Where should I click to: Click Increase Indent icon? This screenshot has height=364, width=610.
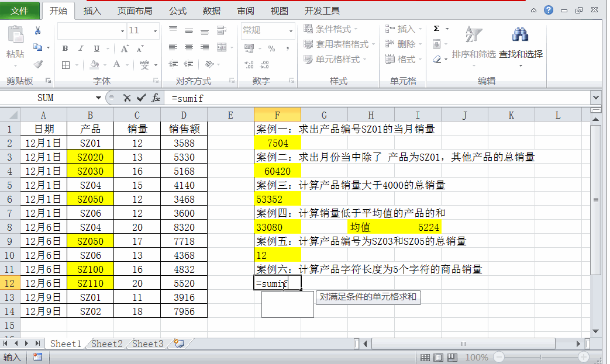[x=189, y=64]
